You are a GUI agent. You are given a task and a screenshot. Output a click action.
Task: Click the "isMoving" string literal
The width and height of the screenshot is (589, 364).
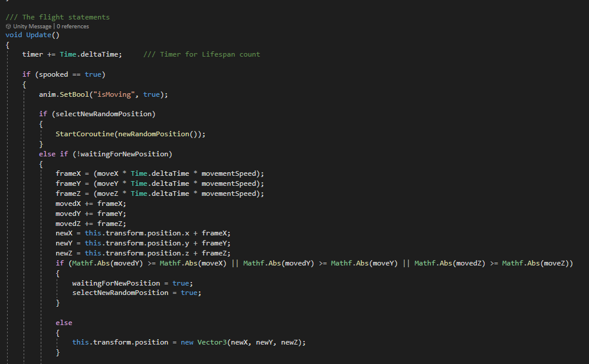pos(114,94)
